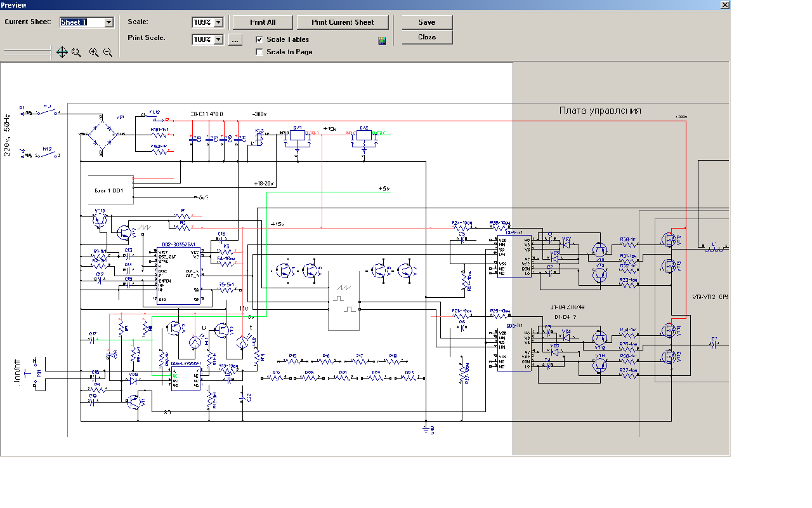Click Print Current Sheet button
The image size is (812, 508).
click(343, 22)
